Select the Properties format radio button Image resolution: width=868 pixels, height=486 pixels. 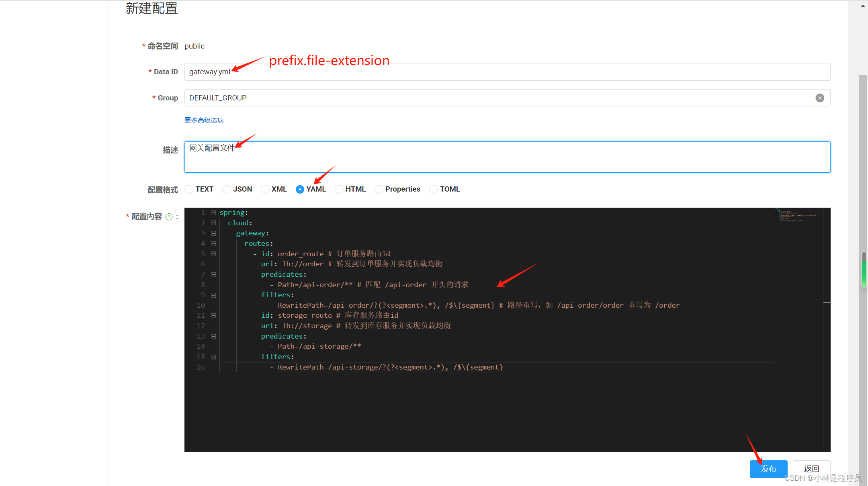tap(379, 189)
